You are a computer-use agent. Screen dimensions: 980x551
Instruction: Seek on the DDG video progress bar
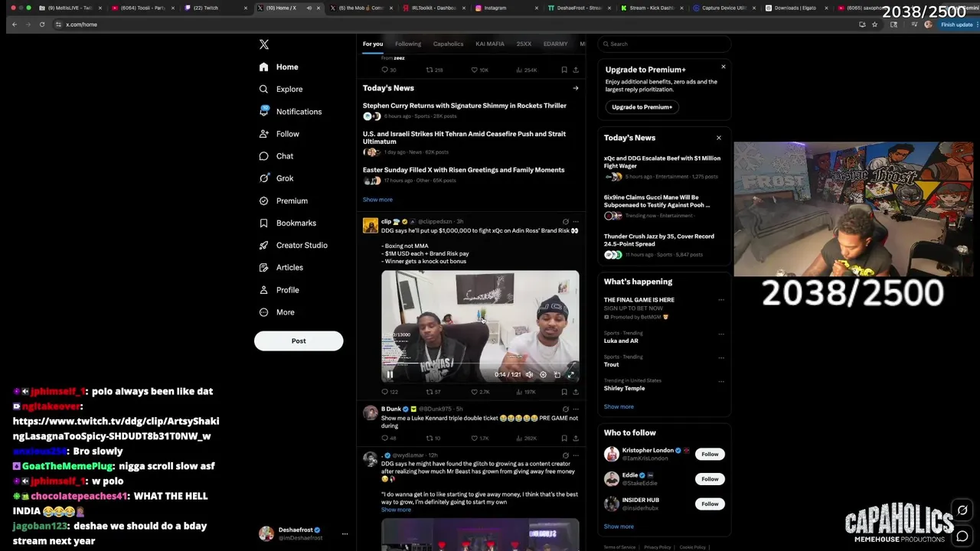tap(480, 365)
